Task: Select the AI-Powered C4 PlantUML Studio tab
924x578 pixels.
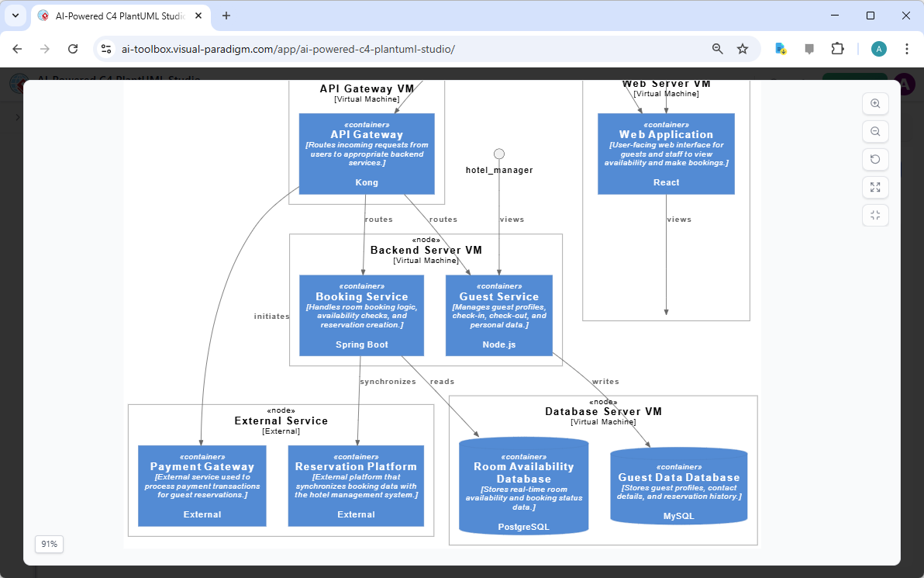Action: pos(116,16)
